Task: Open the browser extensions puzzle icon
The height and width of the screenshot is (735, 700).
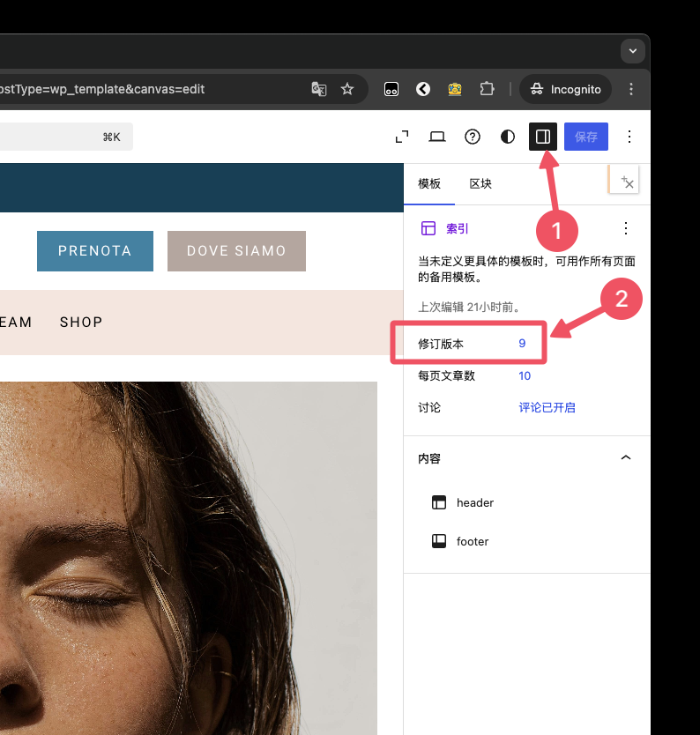Action: point(487,89)
